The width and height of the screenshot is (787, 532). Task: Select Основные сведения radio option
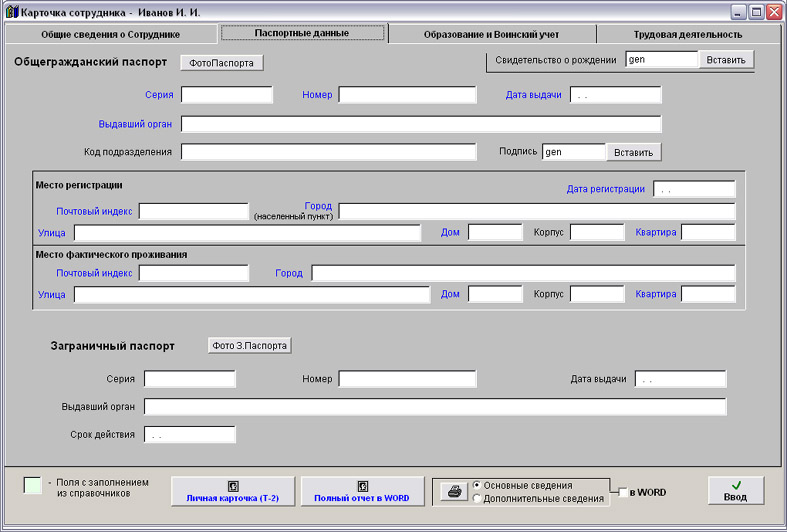[x=477, y=485]
